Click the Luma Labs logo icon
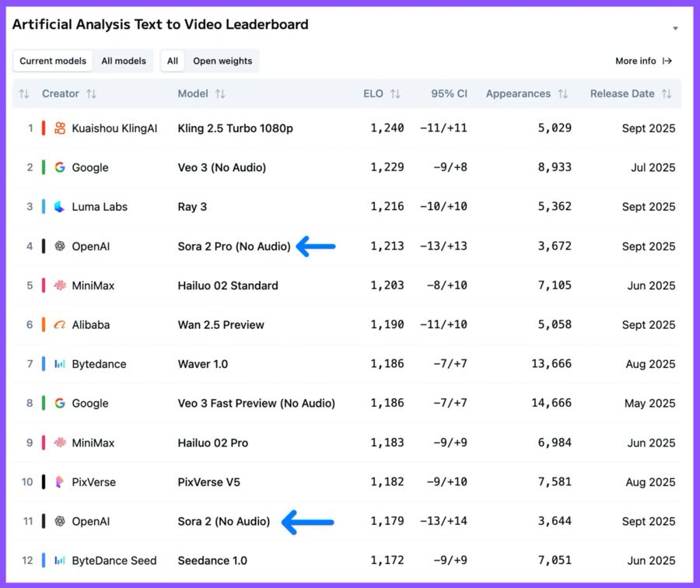Screen dimensions: 700x588 click(60, 207)
